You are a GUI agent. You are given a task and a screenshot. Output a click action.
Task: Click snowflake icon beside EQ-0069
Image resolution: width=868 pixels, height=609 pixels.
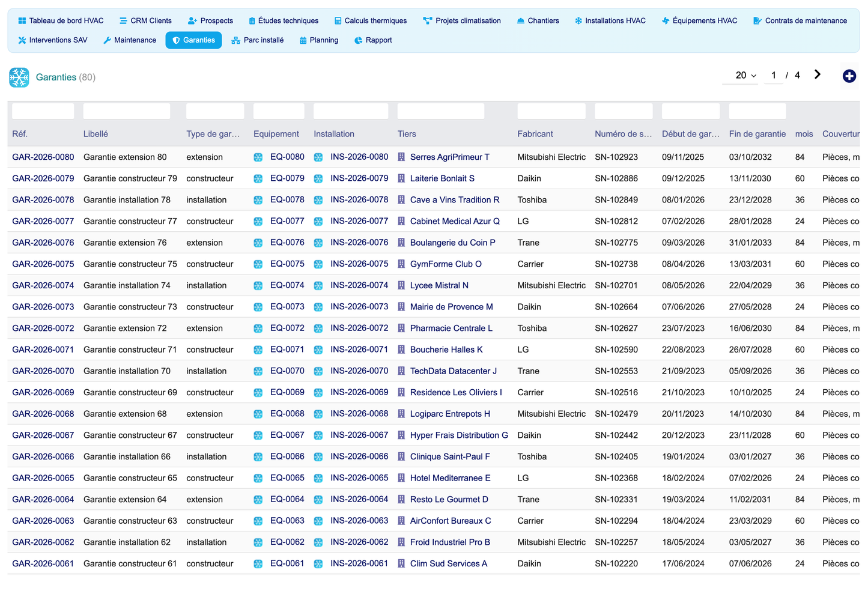258,393
